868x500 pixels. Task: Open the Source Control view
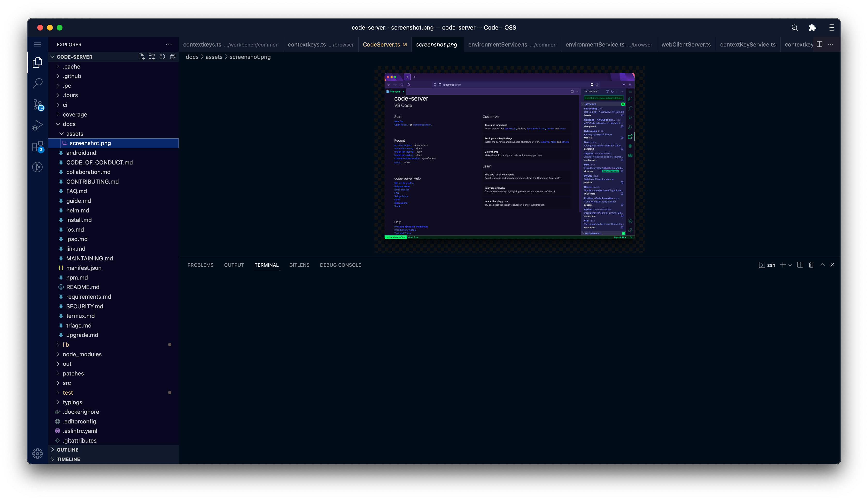(x=37, y=105)
